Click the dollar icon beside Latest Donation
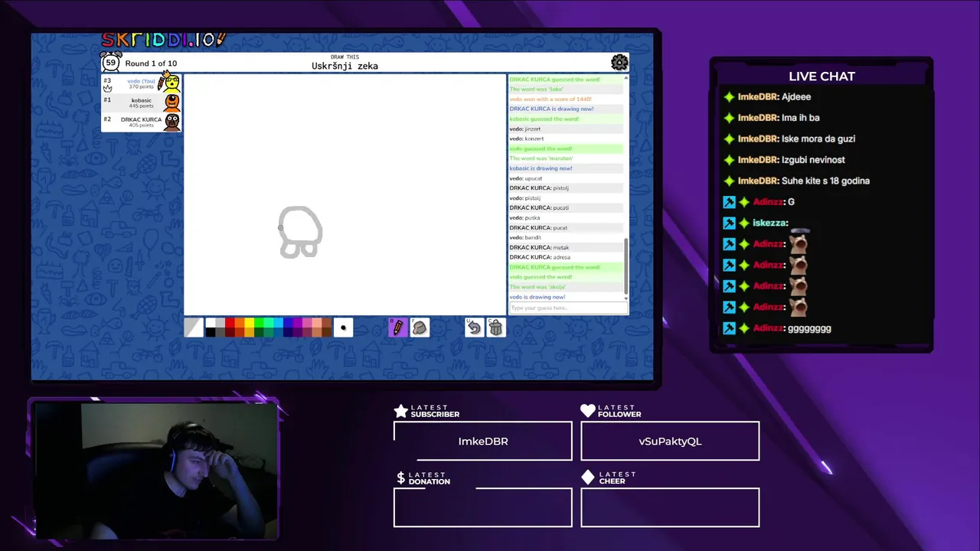Viewport: 980px width, 551px height. pyautogui.click(x=400, y=478)
